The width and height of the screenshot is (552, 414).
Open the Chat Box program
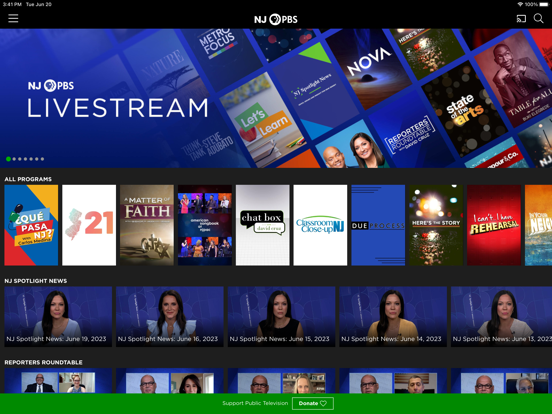tap(263, 225)
